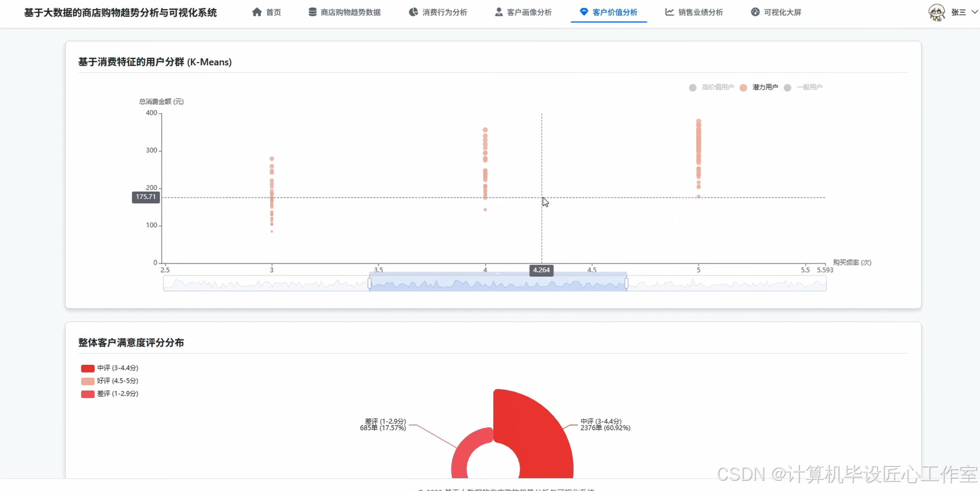Click the person icon beside 客户画像分析
The image size is (980, 491).
pyautogui.click(x=499, y=12)
